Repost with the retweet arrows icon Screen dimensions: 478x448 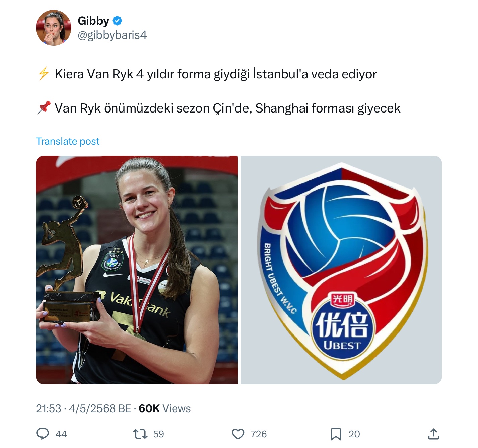140,434
